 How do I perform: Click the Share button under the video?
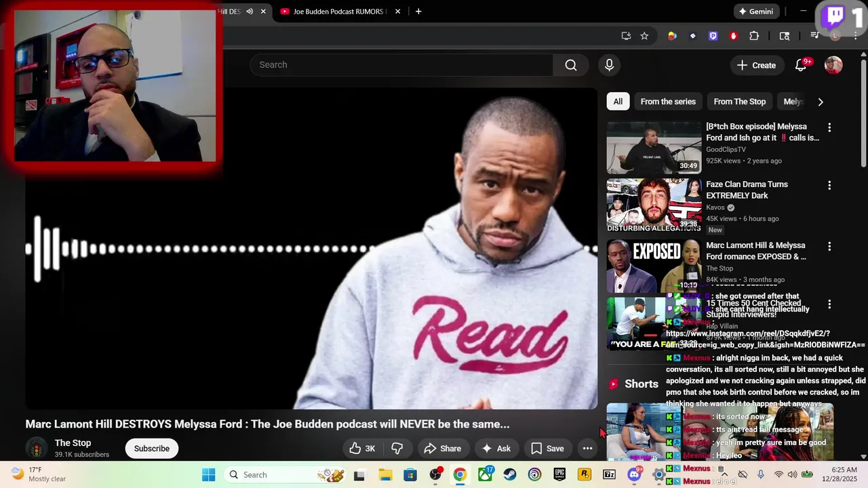(442, 448)
